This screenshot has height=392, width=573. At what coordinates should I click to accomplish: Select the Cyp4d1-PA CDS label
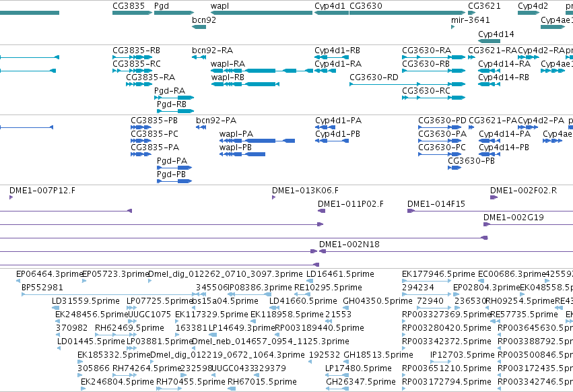click(x=339, y=121)
